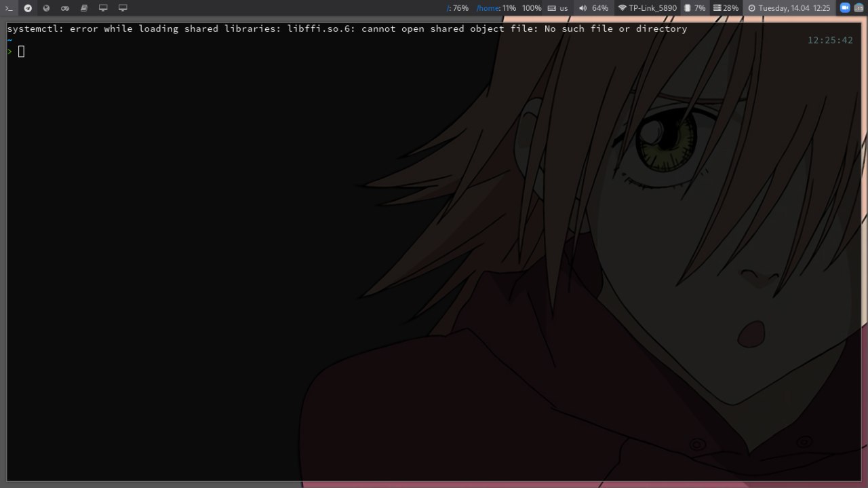868x488 pixels.
Task: Open the TP-Link_5890 Wi-Fi module
Action: [648, 8]
